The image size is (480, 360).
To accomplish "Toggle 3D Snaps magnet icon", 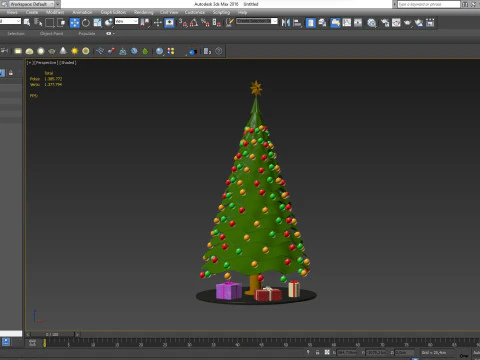I will [183, 22].
